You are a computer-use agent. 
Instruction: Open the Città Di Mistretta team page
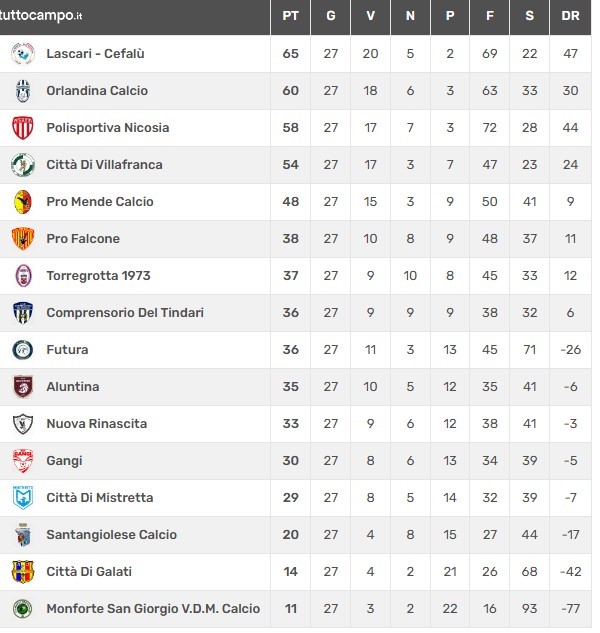pos(100,498)
